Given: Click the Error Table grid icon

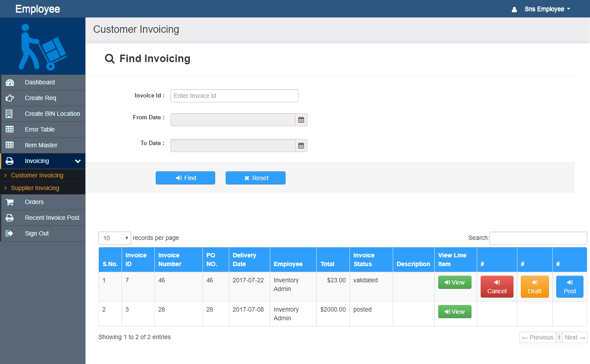Looking at the screenshot, I should click(10, 129).
